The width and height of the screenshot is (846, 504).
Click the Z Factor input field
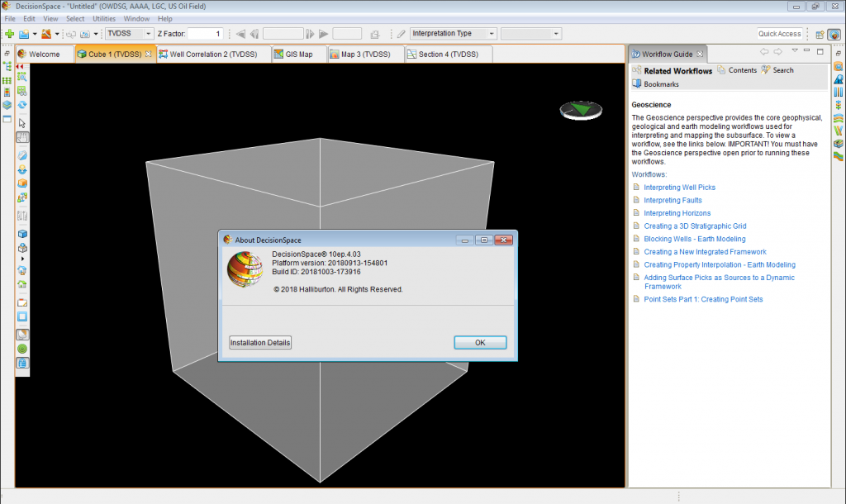click(205, 33)
